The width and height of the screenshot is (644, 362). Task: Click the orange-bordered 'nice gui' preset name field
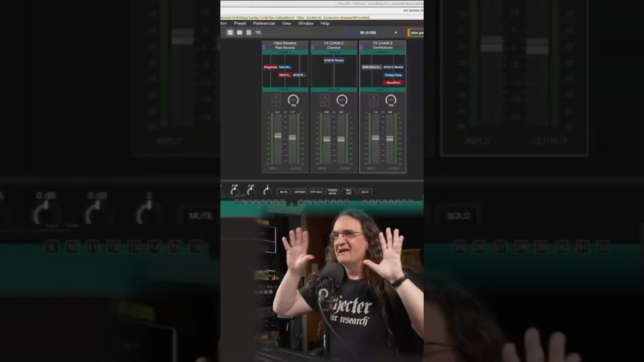(x=416, y=33)
